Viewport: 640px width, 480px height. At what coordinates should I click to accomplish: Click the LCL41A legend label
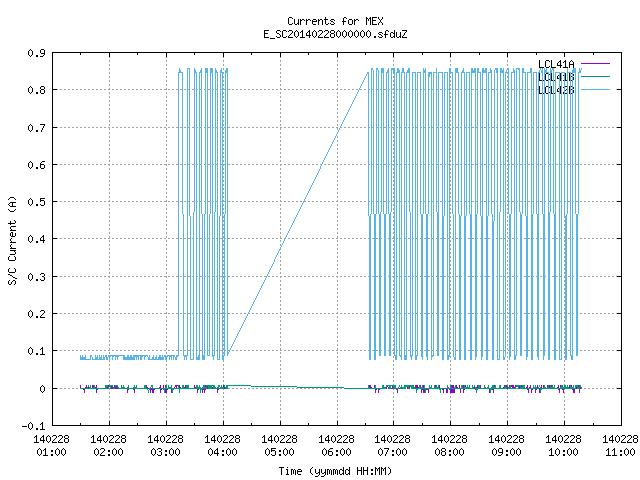556,64
